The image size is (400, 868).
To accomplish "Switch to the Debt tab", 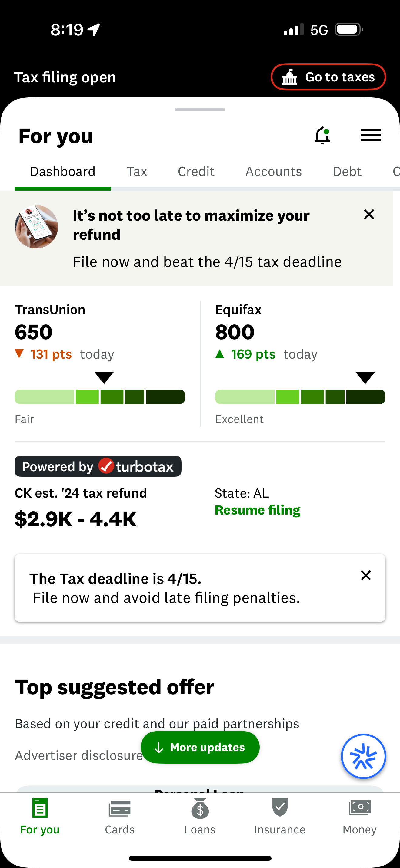I will point(347,171).
